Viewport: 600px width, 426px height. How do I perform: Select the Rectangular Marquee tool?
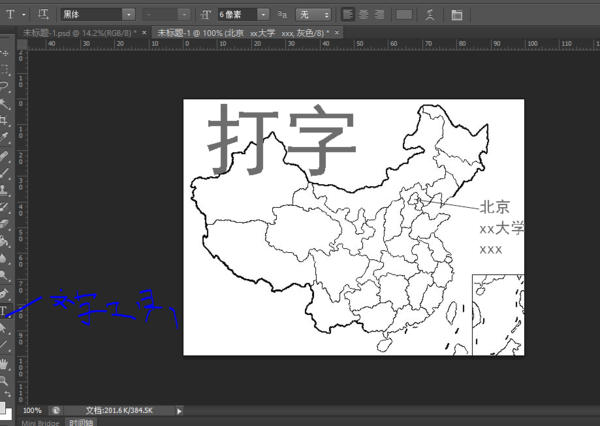pyautogui.click(x=5, y=69)
